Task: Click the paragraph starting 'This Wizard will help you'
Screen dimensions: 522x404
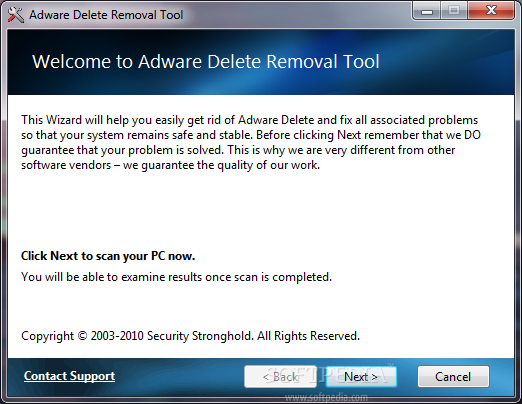Action: click(251, 143)
